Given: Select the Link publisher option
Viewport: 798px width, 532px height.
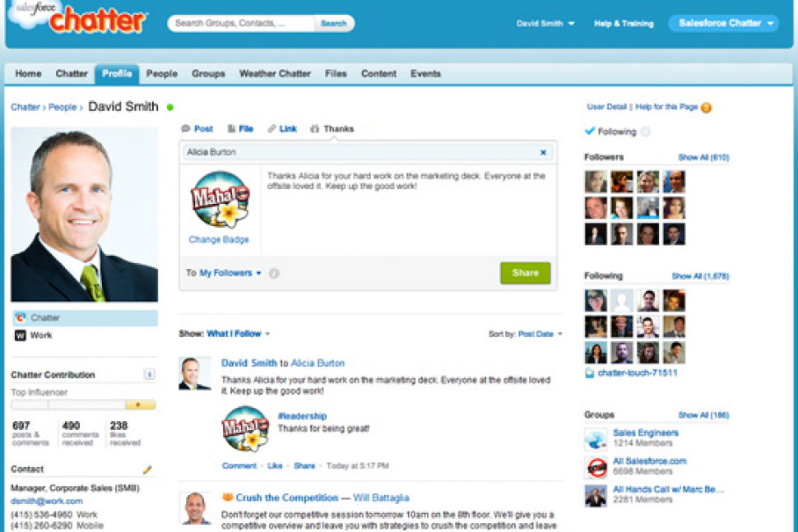Looking at the screenshot, I should click(282, 128).
